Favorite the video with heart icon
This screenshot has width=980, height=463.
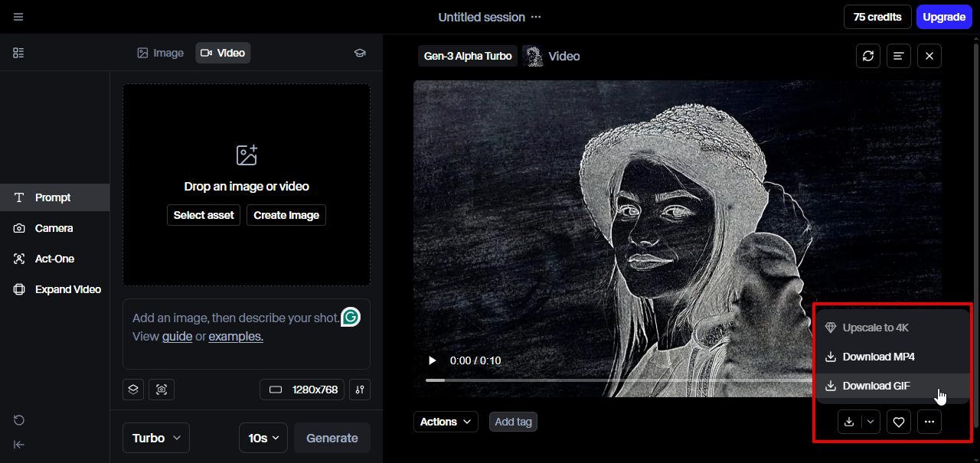(899, 422)
